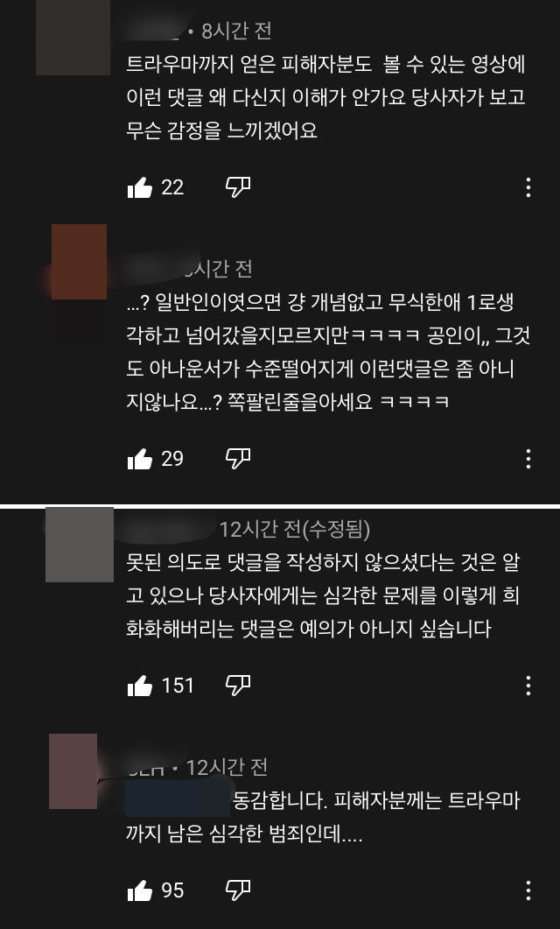This screenshot has height=929, width=560.
Task: Dislike the reply with 95 likes
Action: [238, 890]
